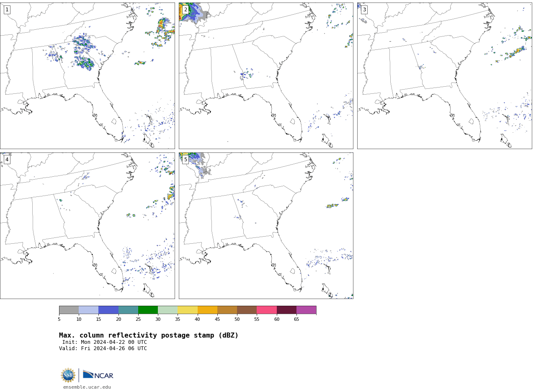Click the blue 15-20 dBZ swatch
This screenshot has width=536, height=392.
click(108, 310)
